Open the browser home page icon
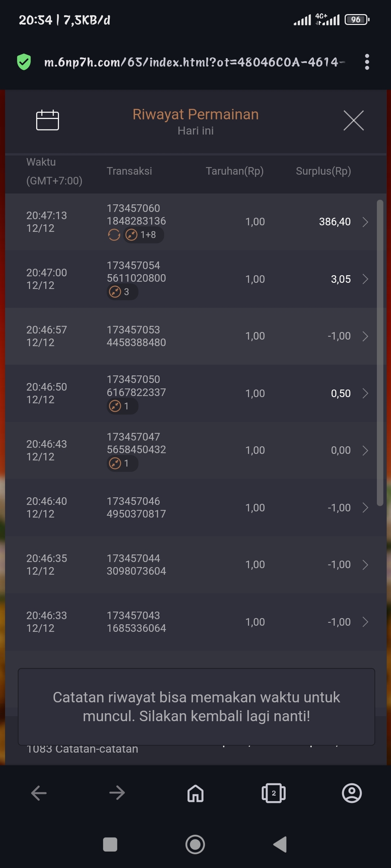The image size is (391, 868). [x=195, y=793]
